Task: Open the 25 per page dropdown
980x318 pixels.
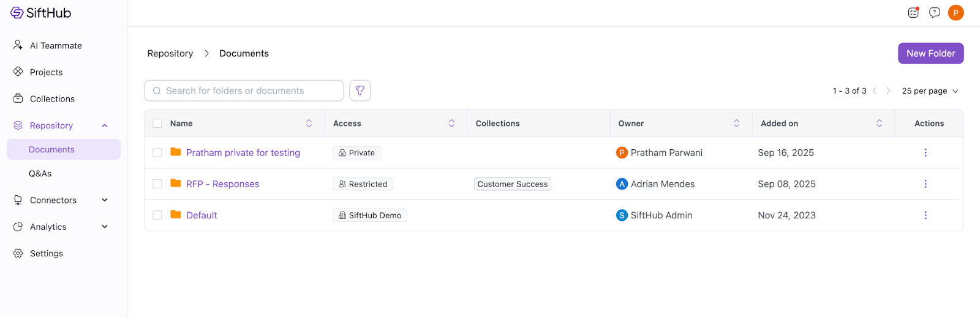Action: [929, 91]
